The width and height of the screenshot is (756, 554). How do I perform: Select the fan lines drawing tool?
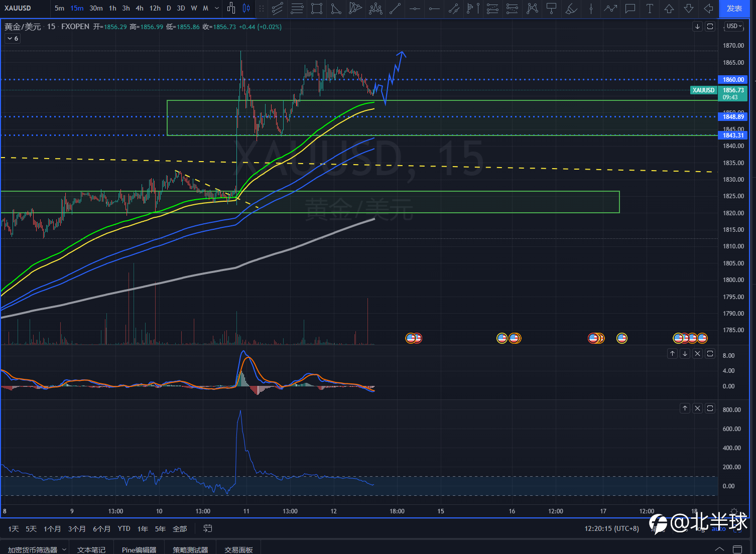pyautogui.click(x=355, y=8)
